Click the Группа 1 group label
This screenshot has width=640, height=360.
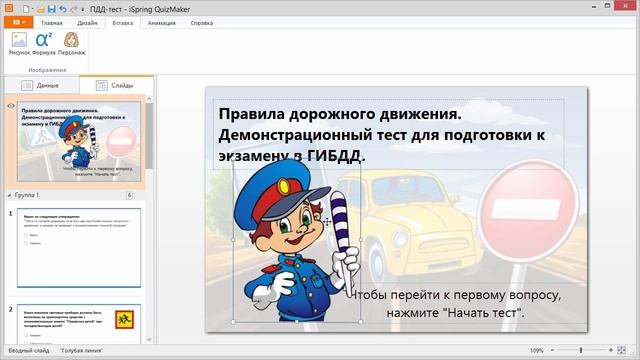tap(27, 195)
